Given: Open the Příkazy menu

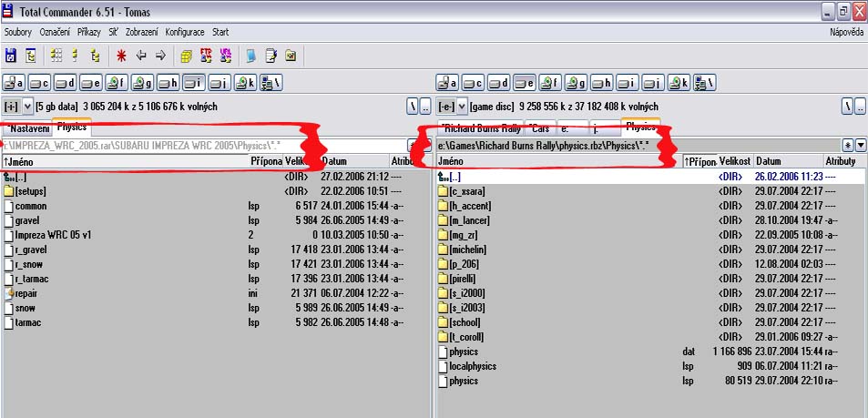Looking at the screenshot, I should click(x=89, y=32).
